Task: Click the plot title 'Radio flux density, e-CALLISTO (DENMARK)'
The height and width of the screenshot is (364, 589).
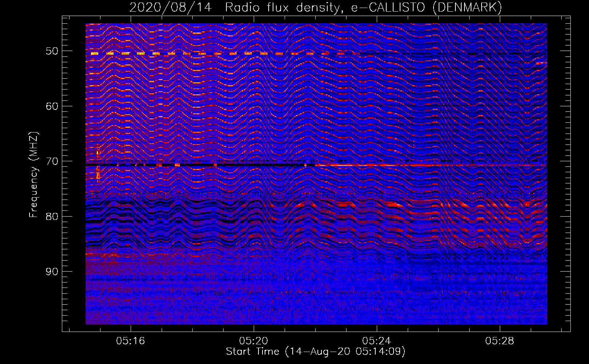Action: coord(363,8)
